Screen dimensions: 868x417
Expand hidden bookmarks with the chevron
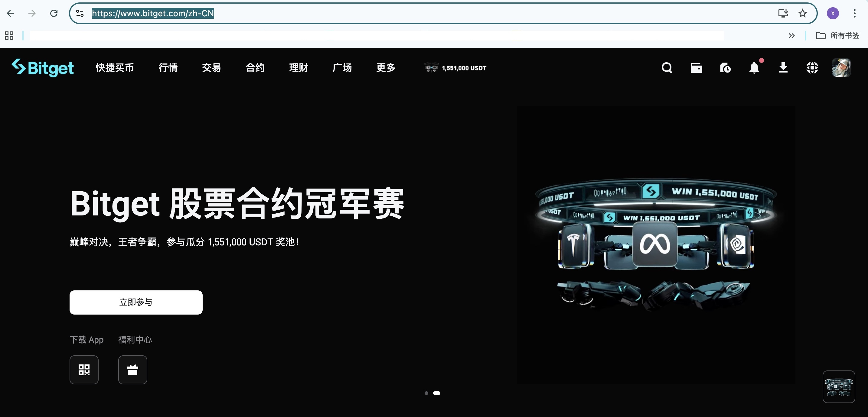pos(792,35)
